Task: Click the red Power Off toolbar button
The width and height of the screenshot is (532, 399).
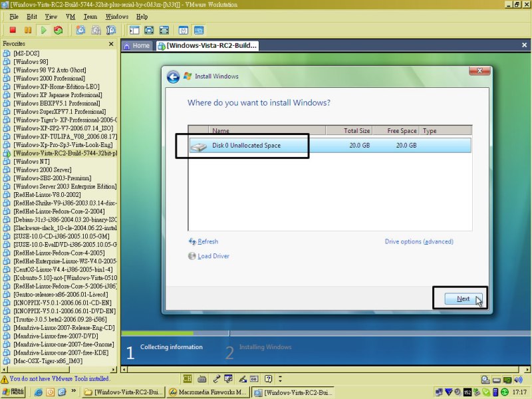Action: pos(13,30)
